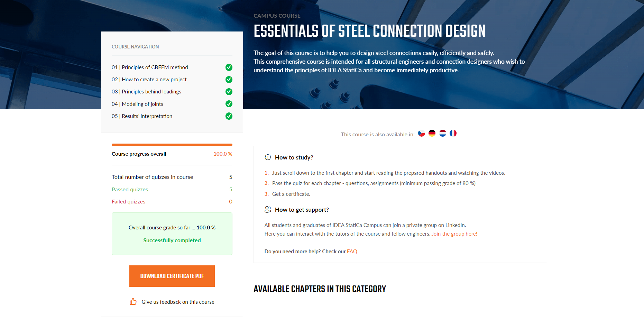
Task: Open chapter 04 Modeling of joints
Action: tap(137, 104)
